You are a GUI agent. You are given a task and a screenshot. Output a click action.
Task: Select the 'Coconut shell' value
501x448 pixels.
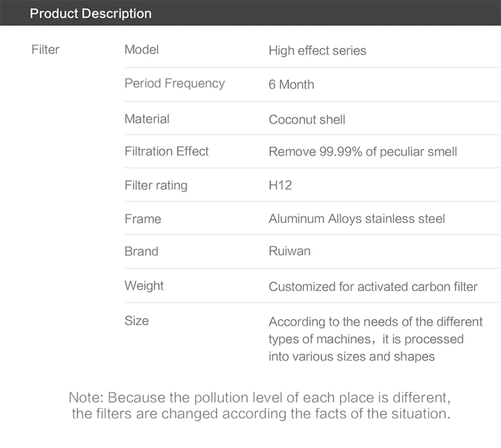[x=307, y=120]
